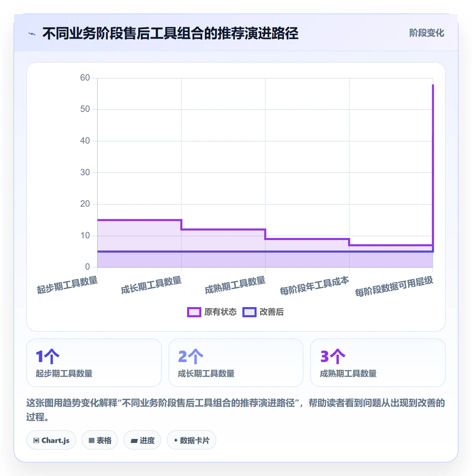Click the description paragraph starting 这张图用趋势变化解释
Screen dimensions: 472x476
[236, 410]
